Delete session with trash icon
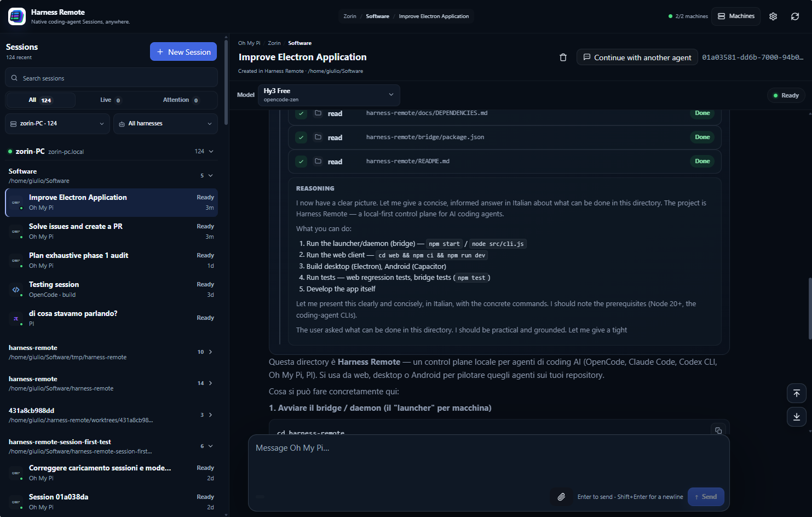812x517 pixels. [x=563, y=58]
